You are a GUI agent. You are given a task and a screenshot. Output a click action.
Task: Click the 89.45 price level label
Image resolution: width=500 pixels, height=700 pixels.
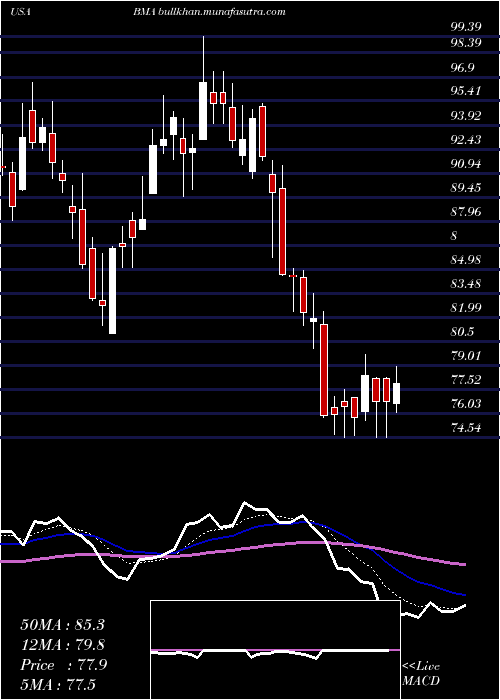coord(466,188)
